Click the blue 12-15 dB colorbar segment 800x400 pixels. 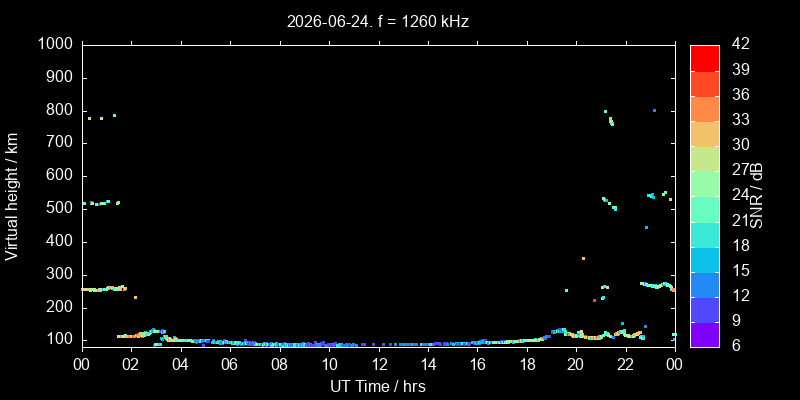(705, 285)
